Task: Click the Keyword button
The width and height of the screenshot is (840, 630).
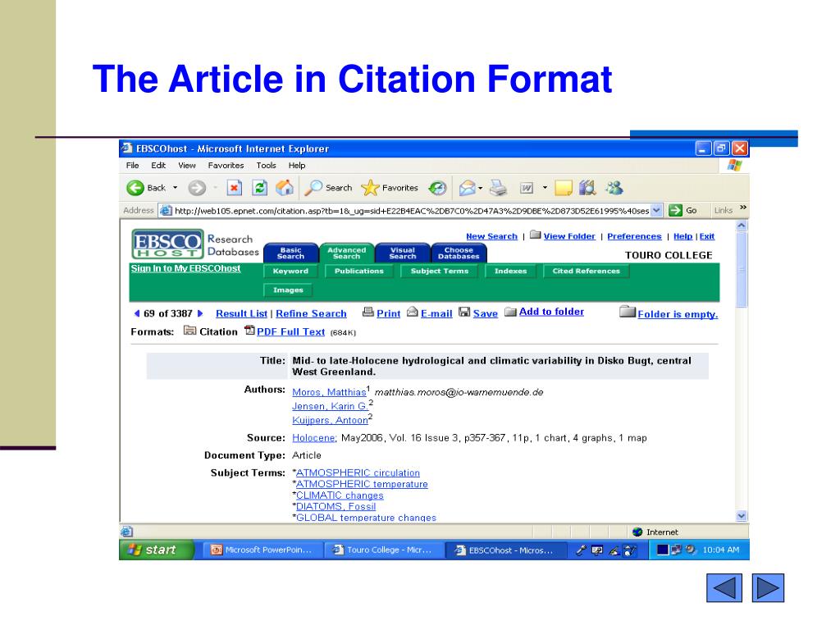Action: click(290, 271)
